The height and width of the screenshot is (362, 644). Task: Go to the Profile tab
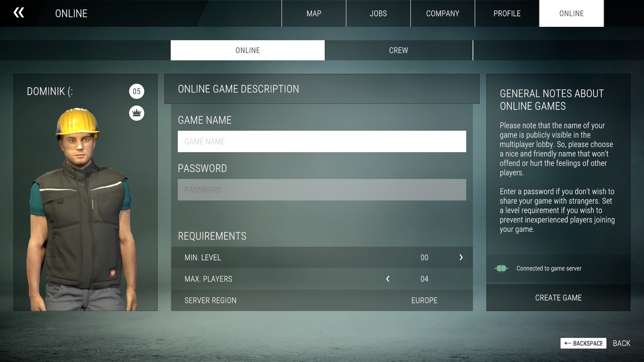pyautogui.click(x=507, y=13)
